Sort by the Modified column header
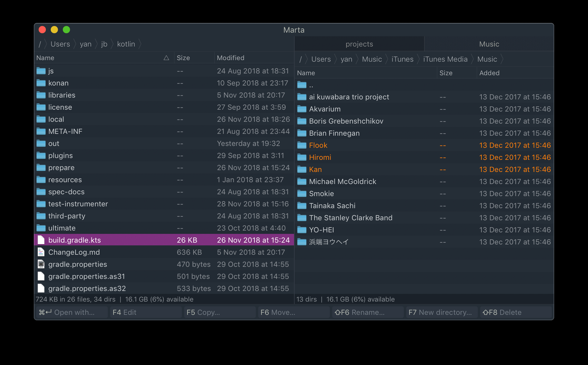 (x=231, y=58)
